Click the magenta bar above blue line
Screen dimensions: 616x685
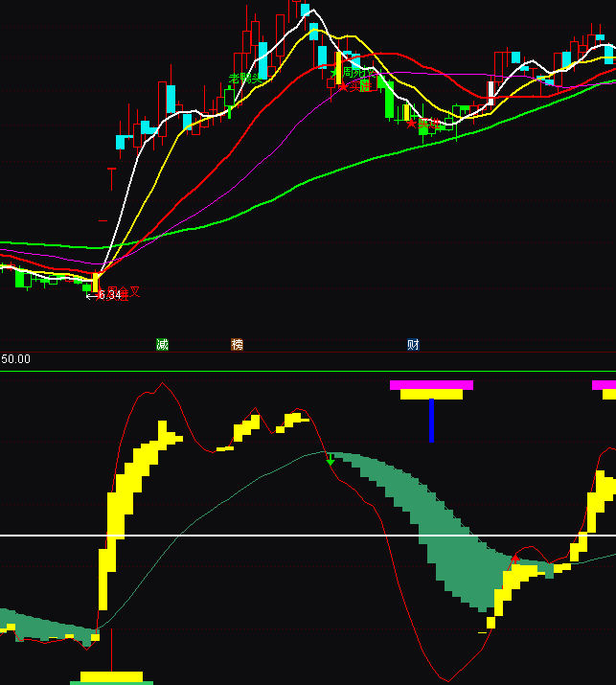click(x=431, y=385)
